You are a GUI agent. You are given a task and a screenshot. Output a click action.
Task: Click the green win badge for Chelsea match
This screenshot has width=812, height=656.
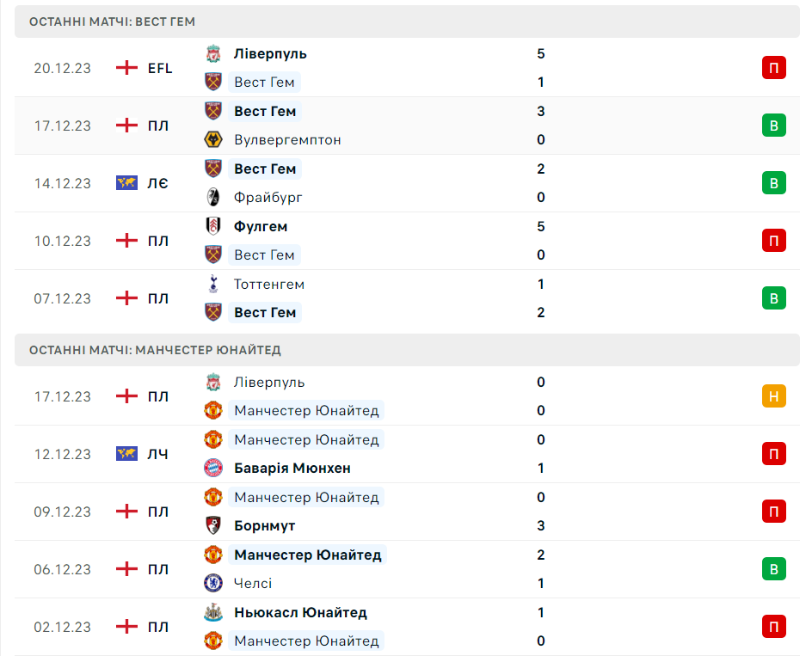[x=773, y=569]
